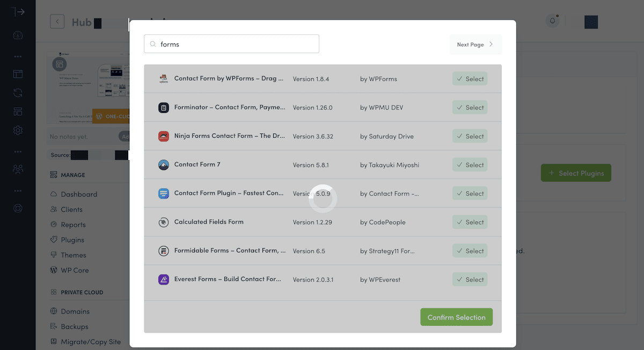The width and height of the screenshot is (644, 350).
Task: Click the sync refresh icon in dark sidebar
Action: tap(18, 93)
